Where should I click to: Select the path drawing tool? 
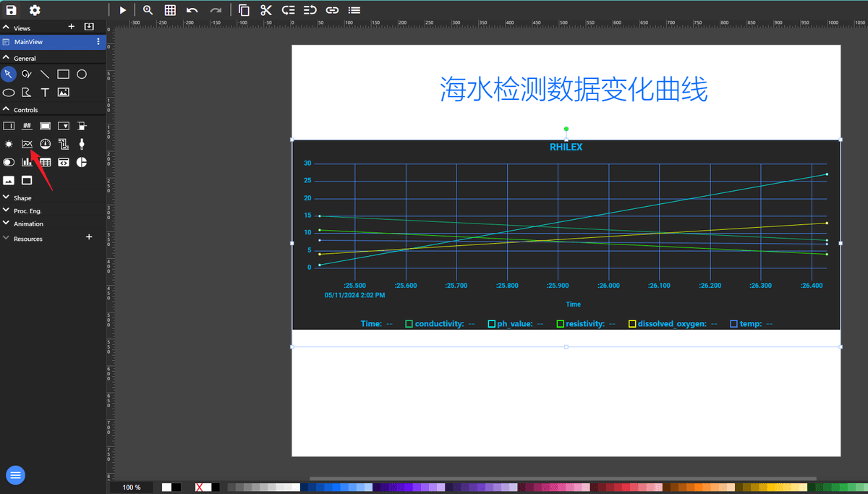27,93
